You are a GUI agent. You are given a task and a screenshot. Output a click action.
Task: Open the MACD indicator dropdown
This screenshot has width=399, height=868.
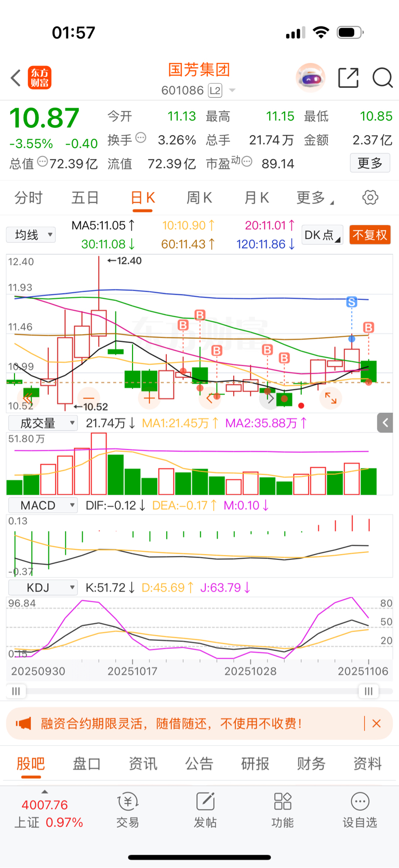(x=43, y=505)
